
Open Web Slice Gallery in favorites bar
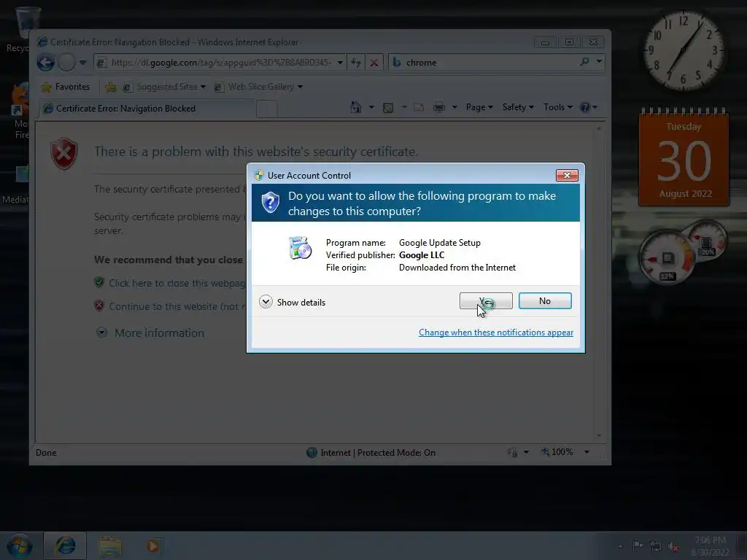tap(259, 87)
